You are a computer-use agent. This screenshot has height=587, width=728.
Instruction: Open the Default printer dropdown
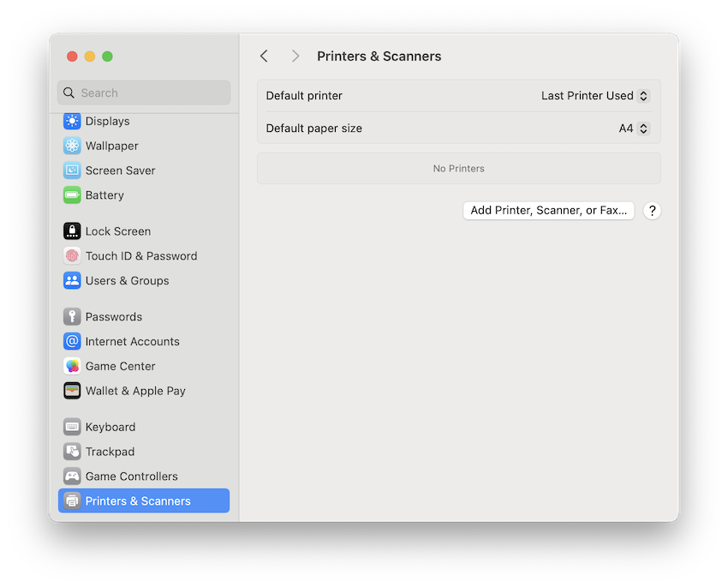click(594, 96)
